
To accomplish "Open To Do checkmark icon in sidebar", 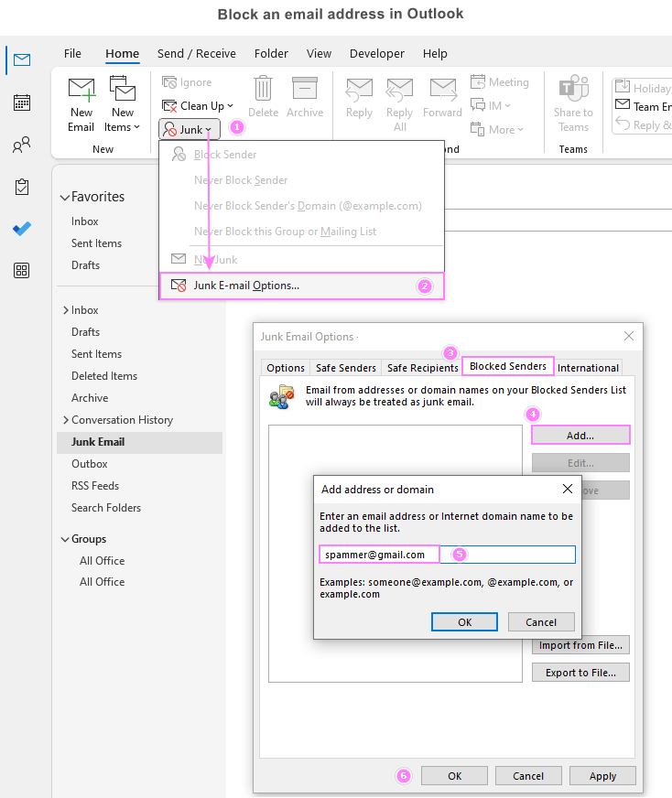I will pos(22,229).
